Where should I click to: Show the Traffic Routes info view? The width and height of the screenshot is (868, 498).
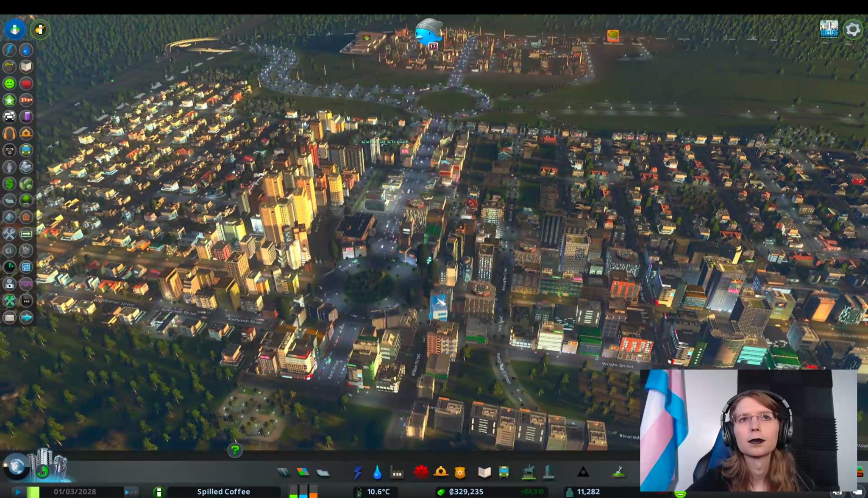click(x=26, y=234)
